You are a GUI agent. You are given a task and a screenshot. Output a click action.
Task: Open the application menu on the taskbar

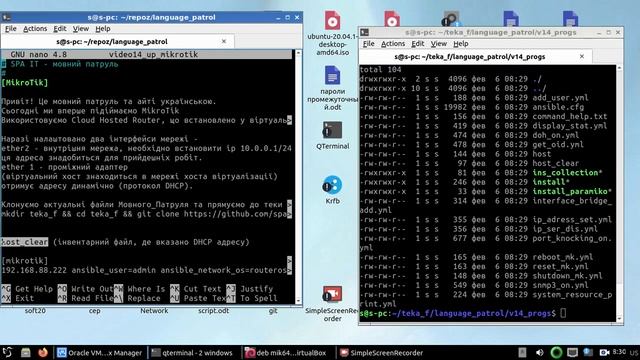[x=7, y=353]
